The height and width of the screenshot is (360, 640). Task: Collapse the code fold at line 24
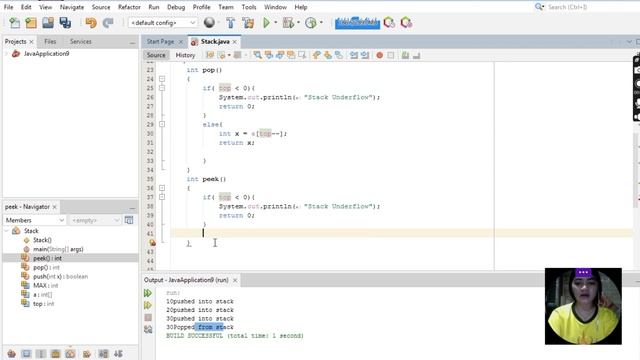[x=162, y=79]
